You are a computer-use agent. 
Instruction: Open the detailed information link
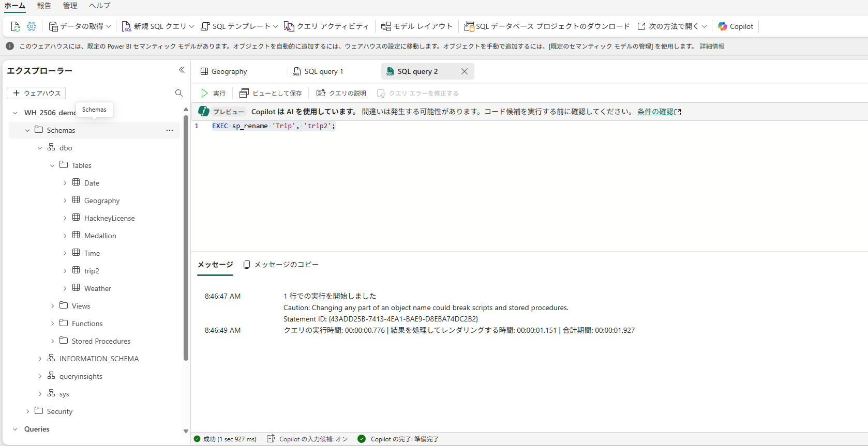pos(712,46)
